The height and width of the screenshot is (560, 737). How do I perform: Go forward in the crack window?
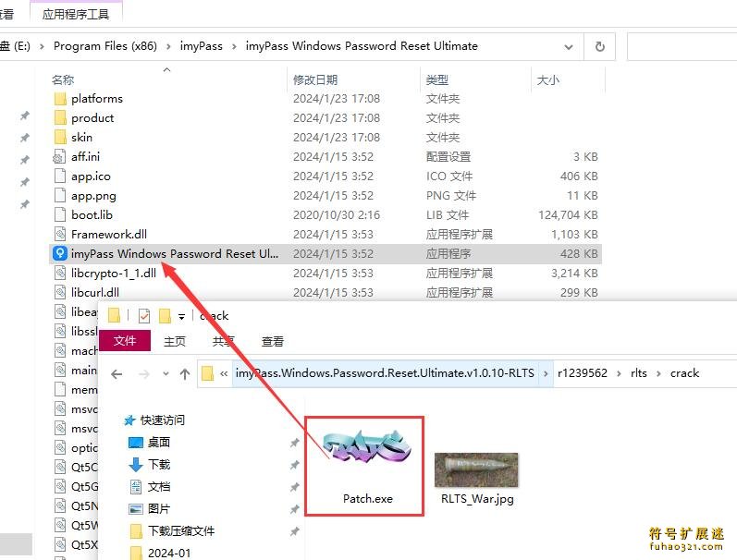[144, 374]
